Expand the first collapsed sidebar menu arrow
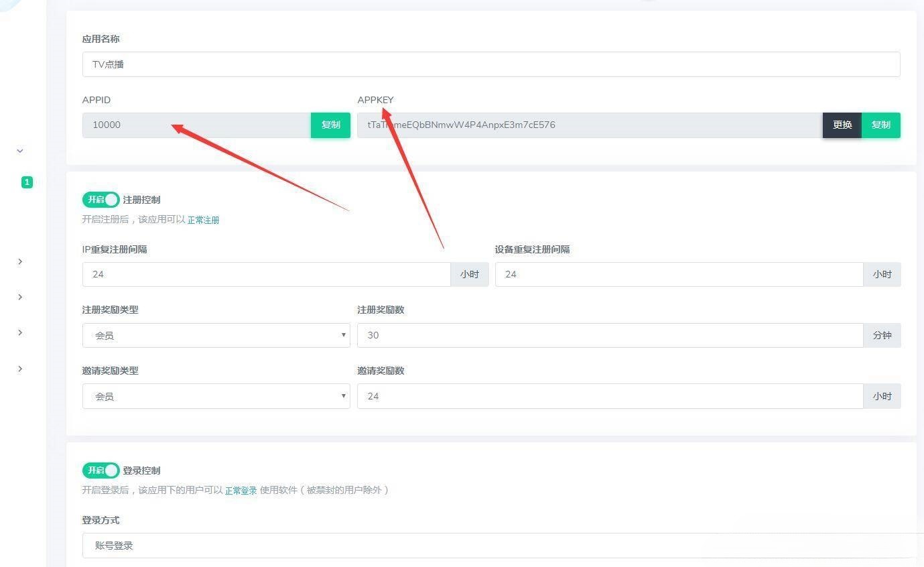924x567 pixels. [20, 261]
